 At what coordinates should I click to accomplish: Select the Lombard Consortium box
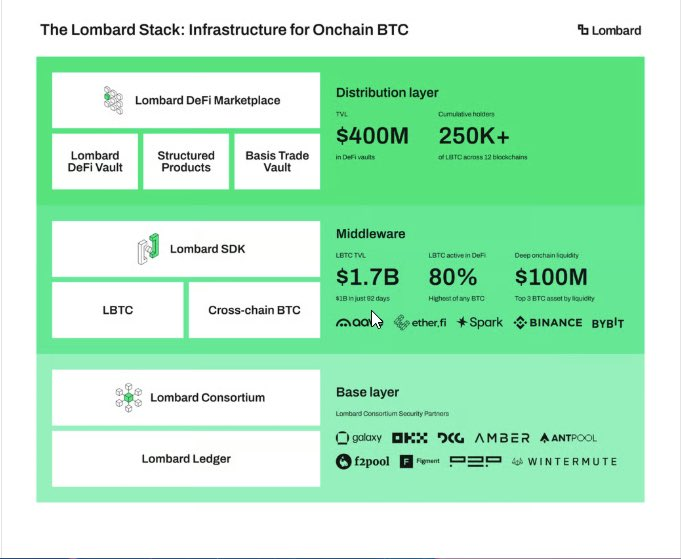(x=186, y=397)
